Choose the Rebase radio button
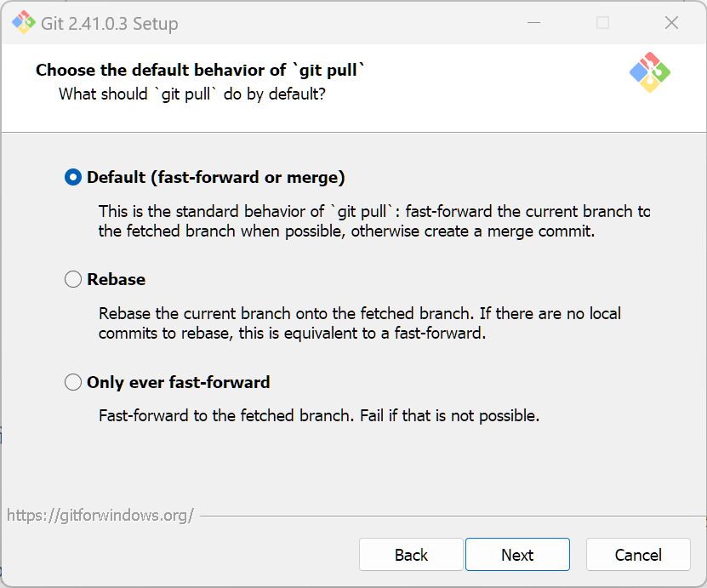Viewport: 707px width, 588px height. point(74,280)
